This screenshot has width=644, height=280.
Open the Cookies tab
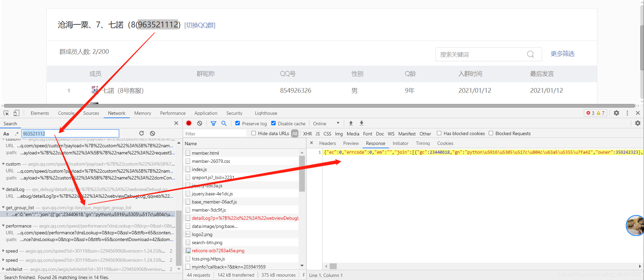445,143
